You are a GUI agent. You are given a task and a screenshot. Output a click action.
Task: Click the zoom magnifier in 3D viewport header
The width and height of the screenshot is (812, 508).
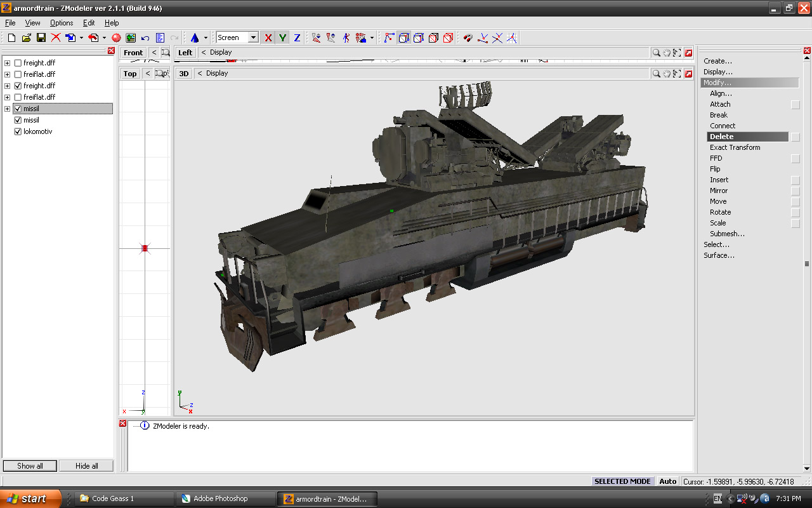(x=657, y=74)
